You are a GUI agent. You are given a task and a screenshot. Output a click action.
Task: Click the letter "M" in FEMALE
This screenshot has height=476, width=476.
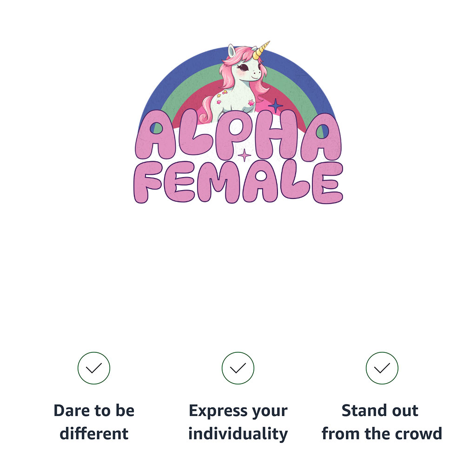[218, 182]
